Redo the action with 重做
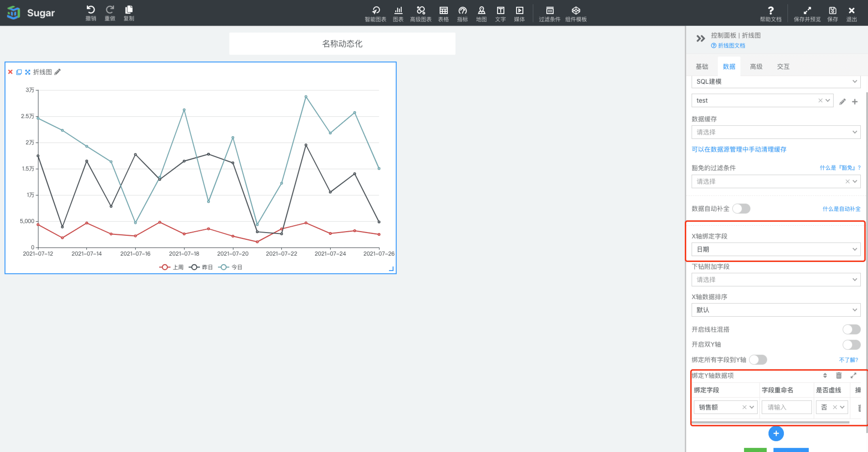Screen dimensions: 868x452 [x=110, y=14]
